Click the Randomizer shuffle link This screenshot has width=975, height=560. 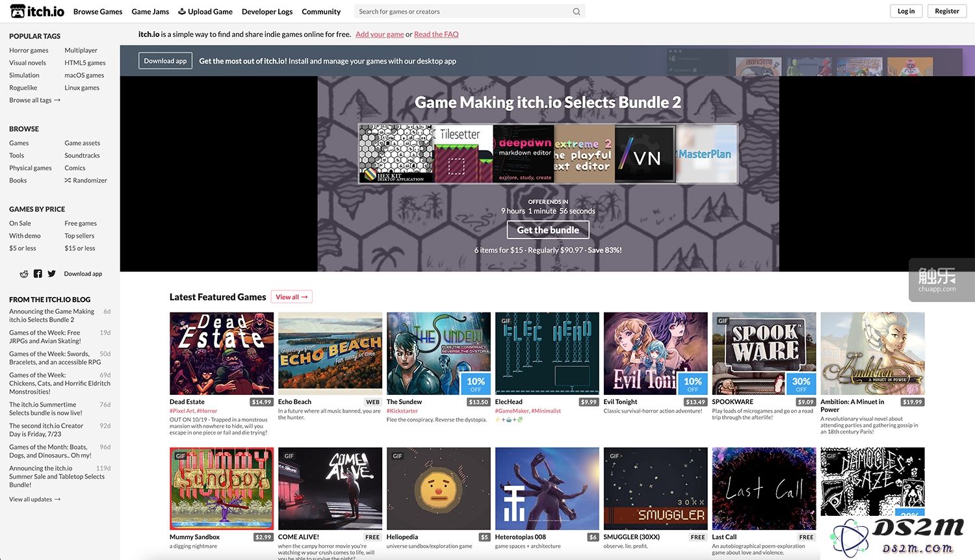click(x=86, y=181)
